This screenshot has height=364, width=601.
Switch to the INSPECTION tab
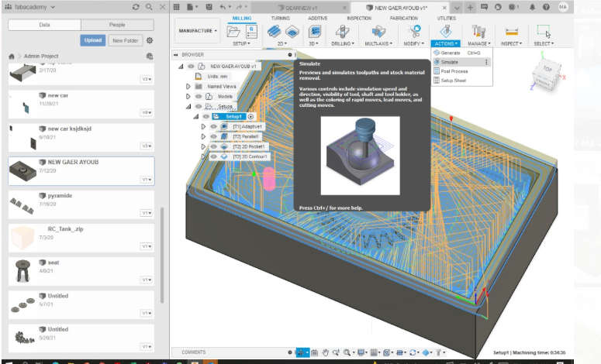pyautogui.click(x=359, y=18)
